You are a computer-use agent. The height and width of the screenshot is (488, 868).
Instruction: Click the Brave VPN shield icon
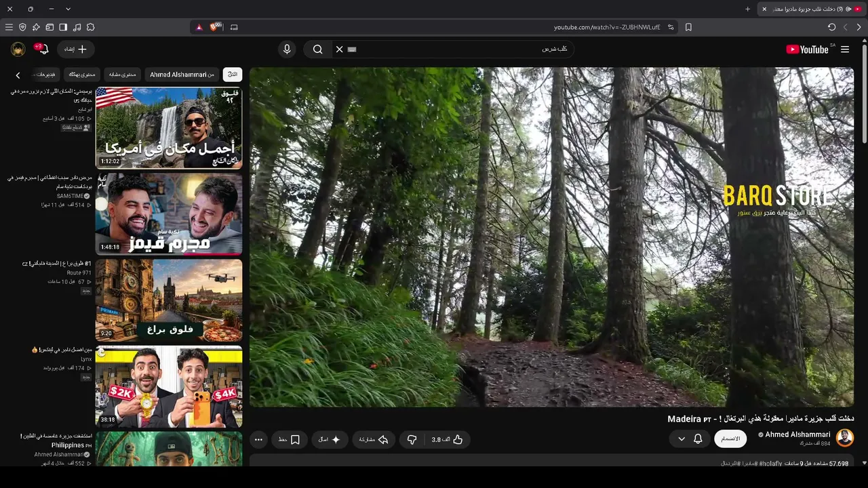click(x=22, y=27)
